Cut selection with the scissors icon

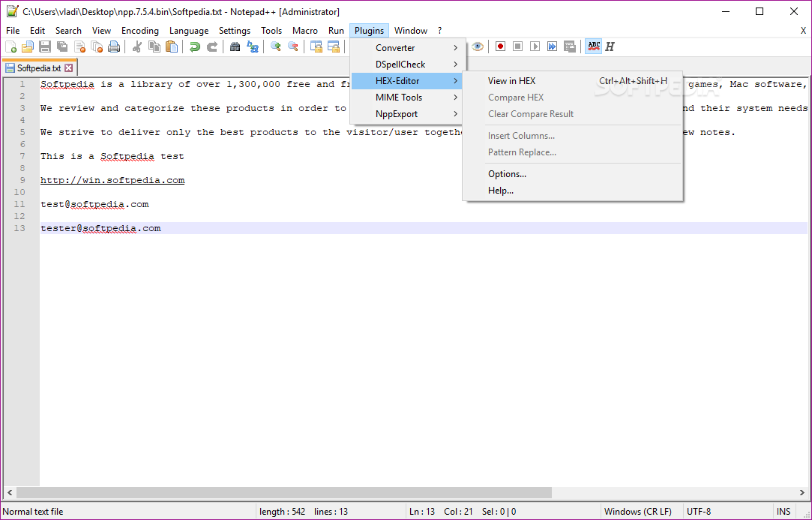[x=137, y=47]
